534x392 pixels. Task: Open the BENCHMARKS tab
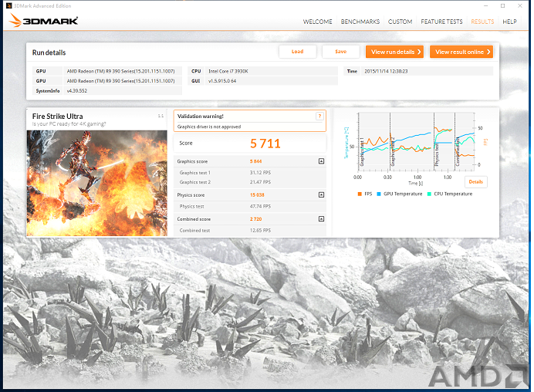(x=360, y=22)
